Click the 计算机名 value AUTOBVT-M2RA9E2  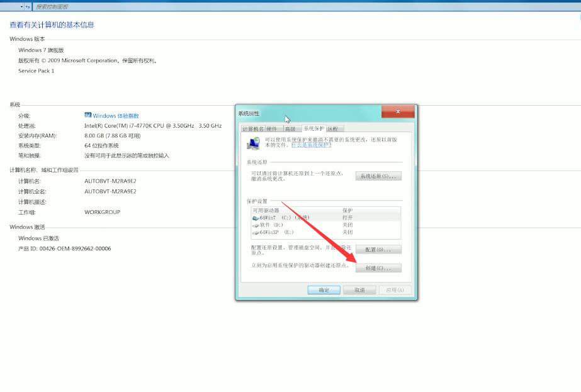(110, 181)
